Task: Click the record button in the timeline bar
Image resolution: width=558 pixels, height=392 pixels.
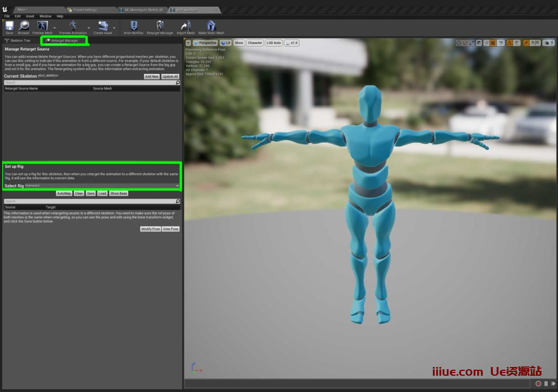Action: [538, 383]
